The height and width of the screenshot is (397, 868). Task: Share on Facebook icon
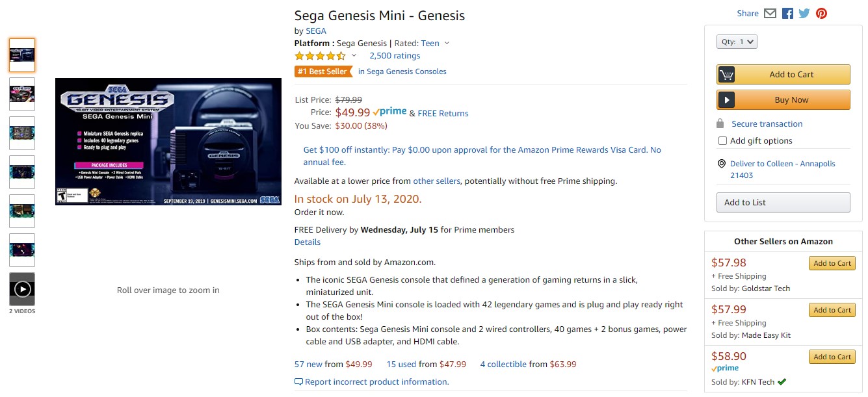coord(787,13)
